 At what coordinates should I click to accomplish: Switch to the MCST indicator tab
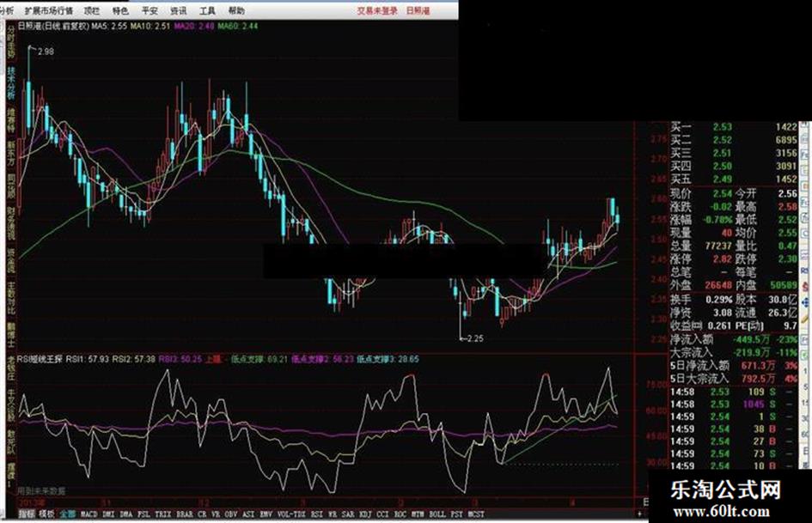coord(476,514)
